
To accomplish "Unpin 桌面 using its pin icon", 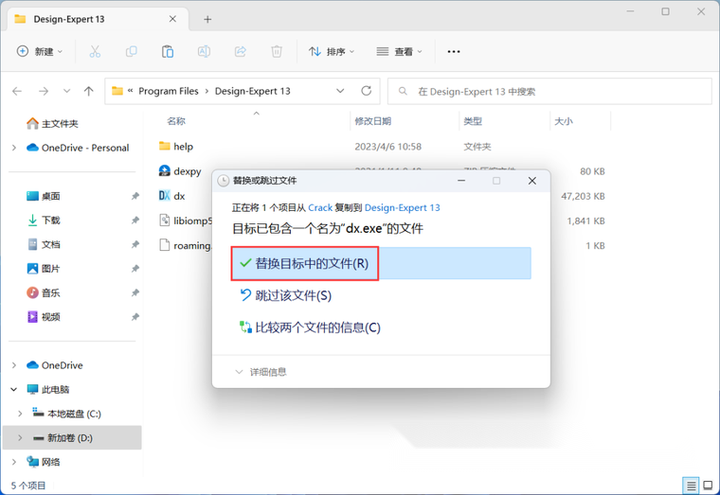I will click(135, 196).
